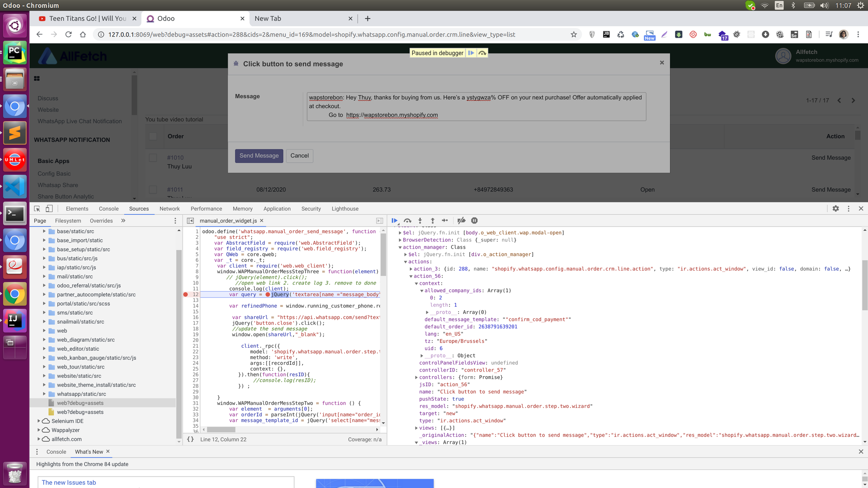Expand the whatsapp/static/src folder

[44, 394]
